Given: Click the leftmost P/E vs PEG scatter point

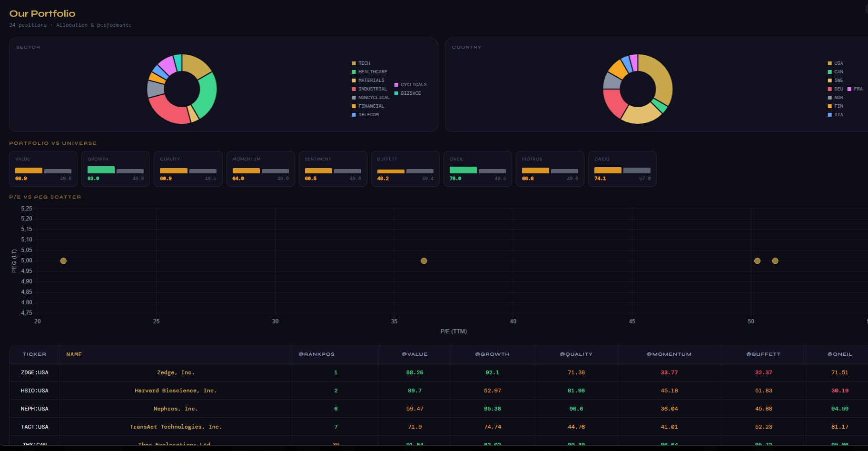Looking at the screenshot, I should tap(63, 261).
